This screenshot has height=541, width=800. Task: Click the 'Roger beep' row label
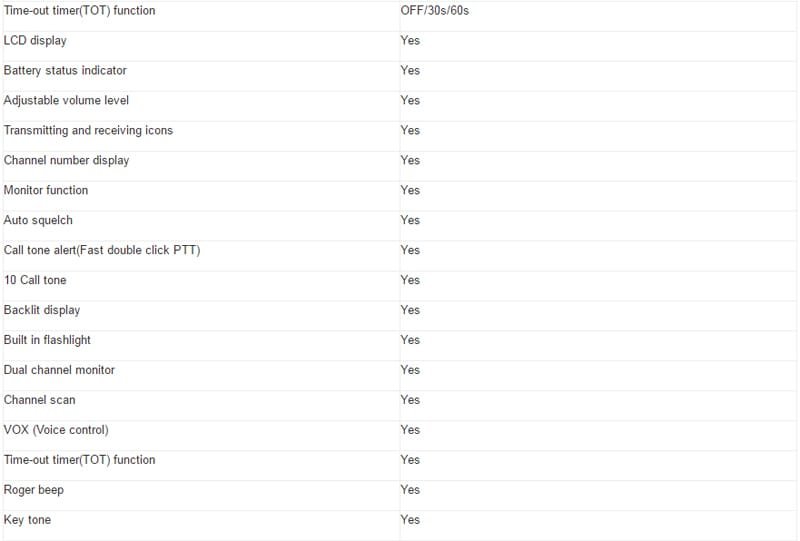click(x=33, y=490)
